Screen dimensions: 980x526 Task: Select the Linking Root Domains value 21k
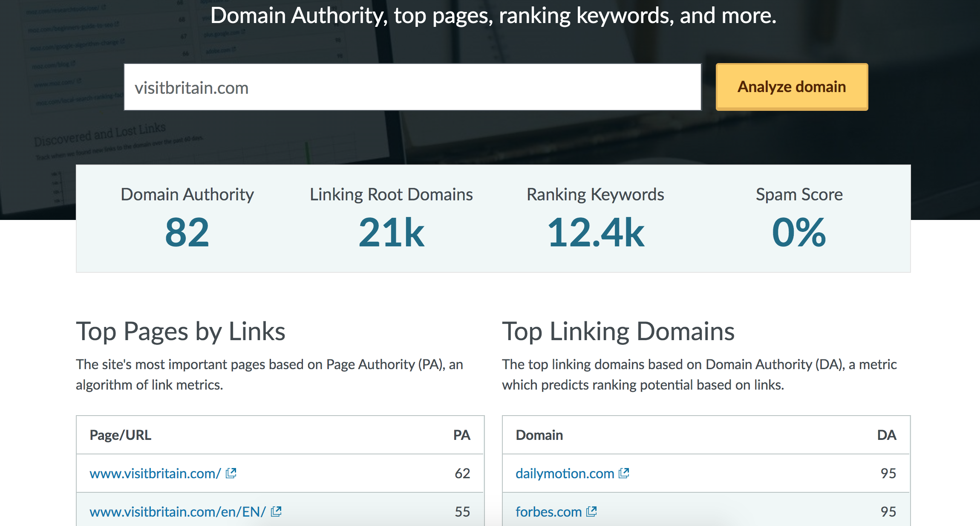pyautogui.click(x=391, y=232)
